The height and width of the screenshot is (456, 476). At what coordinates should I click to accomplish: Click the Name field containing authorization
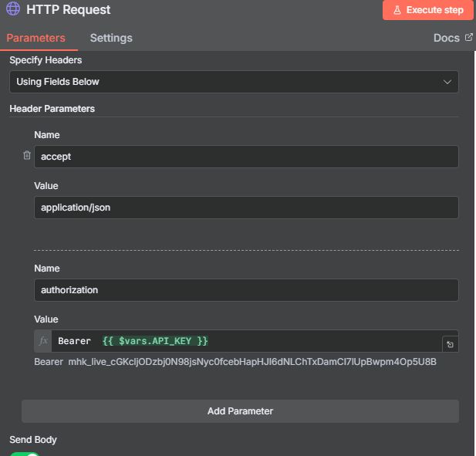pyautogui.click(x=245, y=290)
